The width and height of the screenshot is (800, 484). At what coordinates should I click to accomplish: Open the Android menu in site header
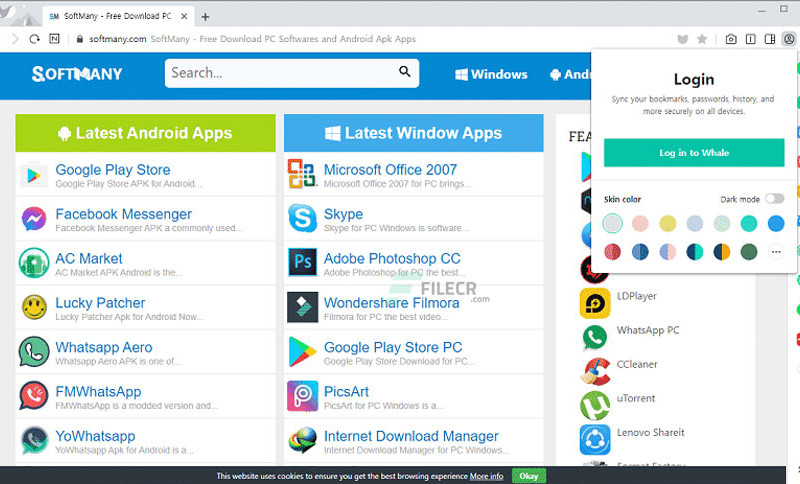tap(570, 74)
